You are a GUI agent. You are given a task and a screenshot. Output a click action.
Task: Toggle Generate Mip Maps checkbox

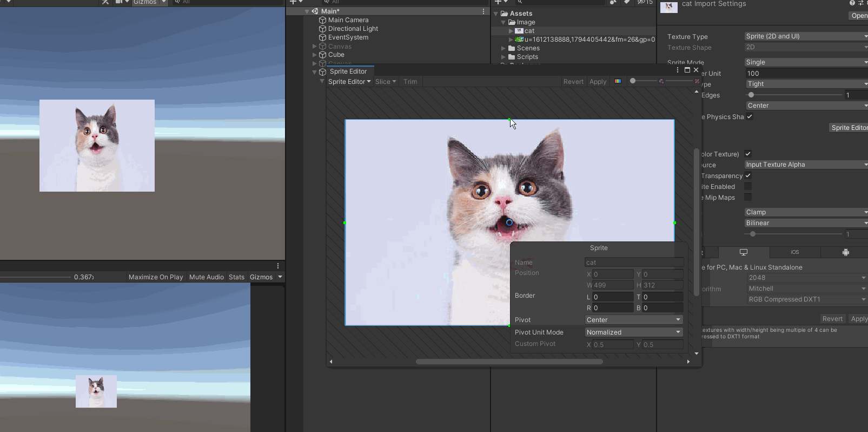pos(748,197)
